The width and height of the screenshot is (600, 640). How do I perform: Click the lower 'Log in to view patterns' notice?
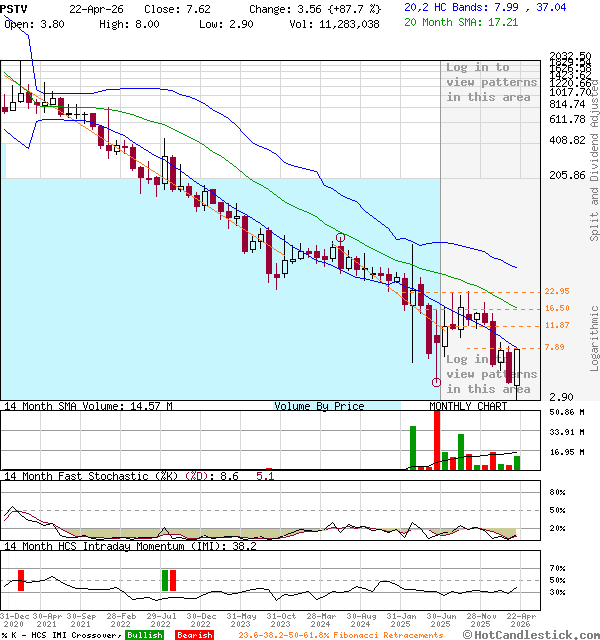(x=491, y=374)
